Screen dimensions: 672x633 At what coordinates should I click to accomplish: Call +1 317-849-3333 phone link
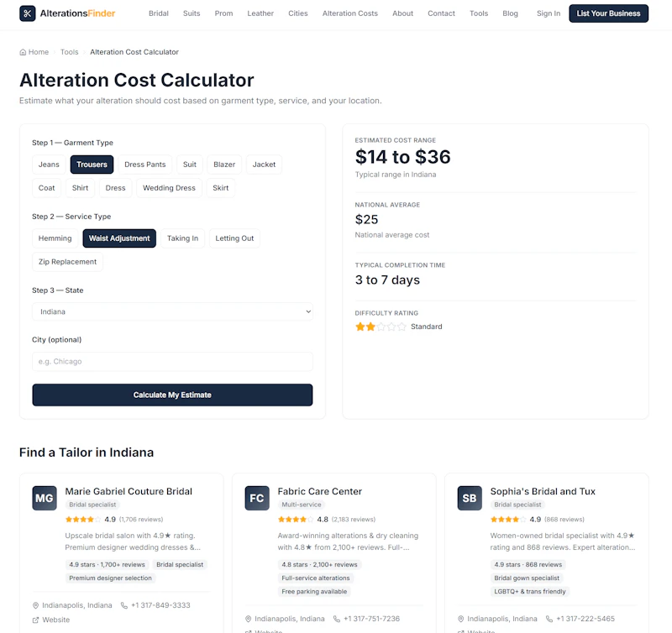click(160, 605)
